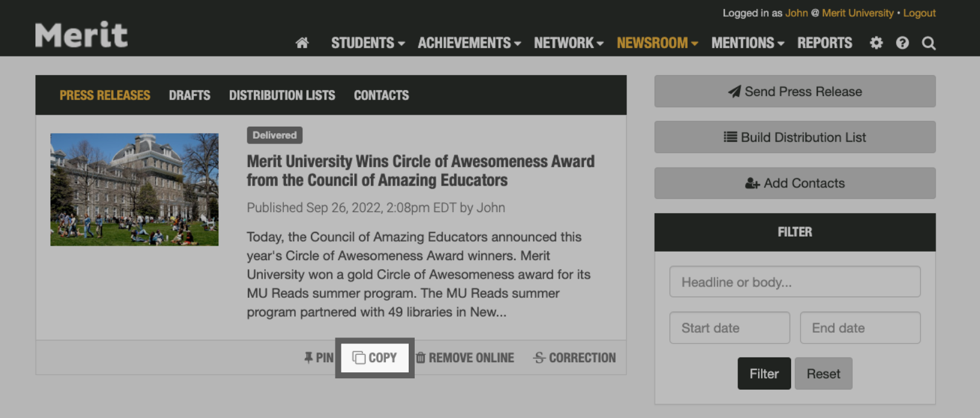This screenshot has height=418, width=980.
Task: Click the search magnifier icon
Action: [928, 43]
